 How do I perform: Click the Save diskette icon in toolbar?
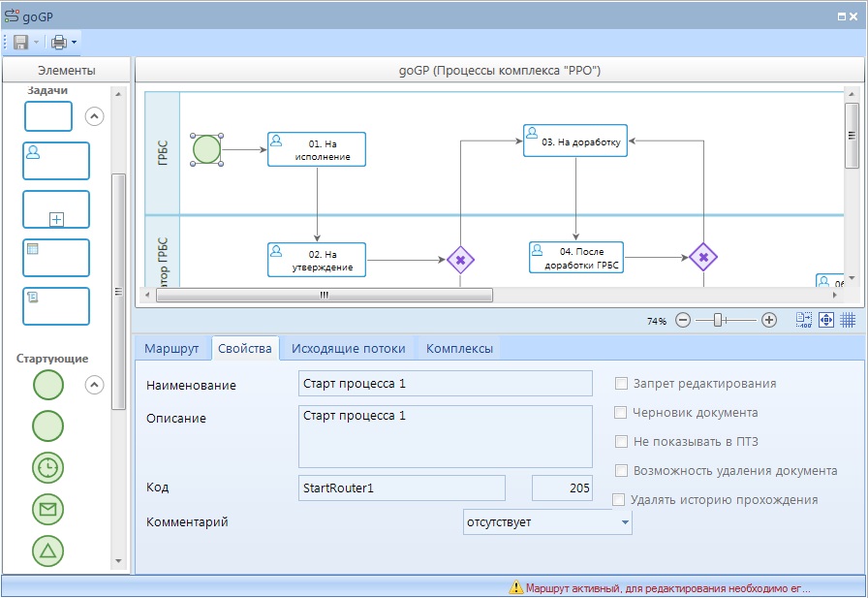point(20,43)
